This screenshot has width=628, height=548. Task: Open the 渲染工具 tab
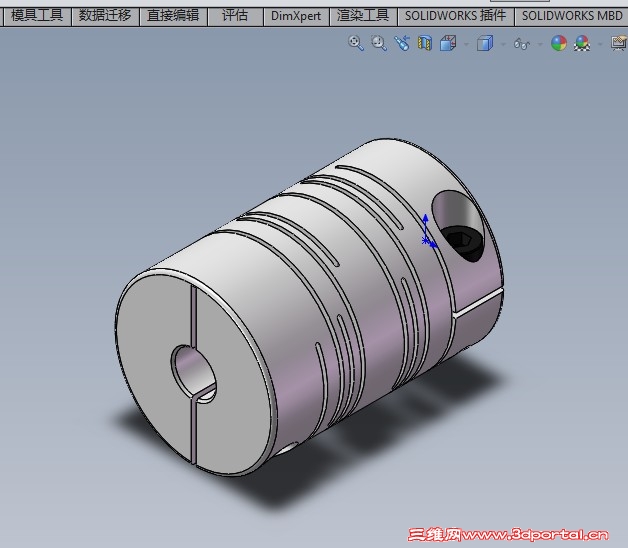[363, 16]
